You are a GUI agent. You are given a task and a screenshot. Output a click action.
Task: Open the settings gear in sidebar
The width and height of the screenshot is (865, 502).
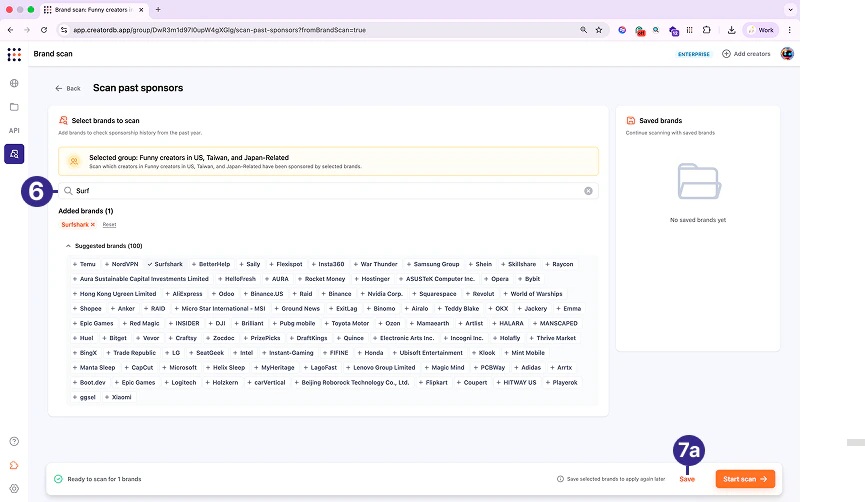(14, 489)
